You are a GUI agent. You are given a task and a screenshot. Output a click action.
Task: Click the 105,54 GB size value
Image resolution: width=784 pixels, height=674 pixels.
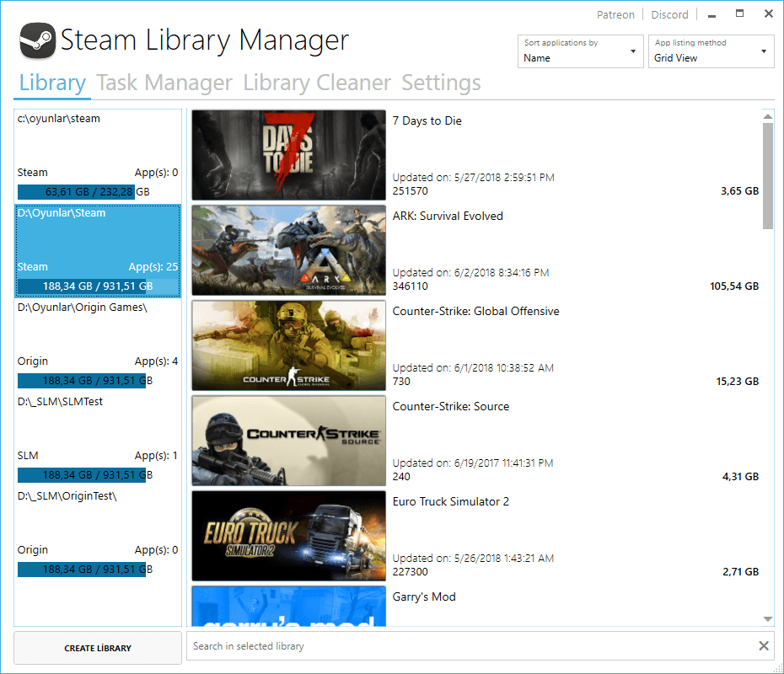(734, 286)
